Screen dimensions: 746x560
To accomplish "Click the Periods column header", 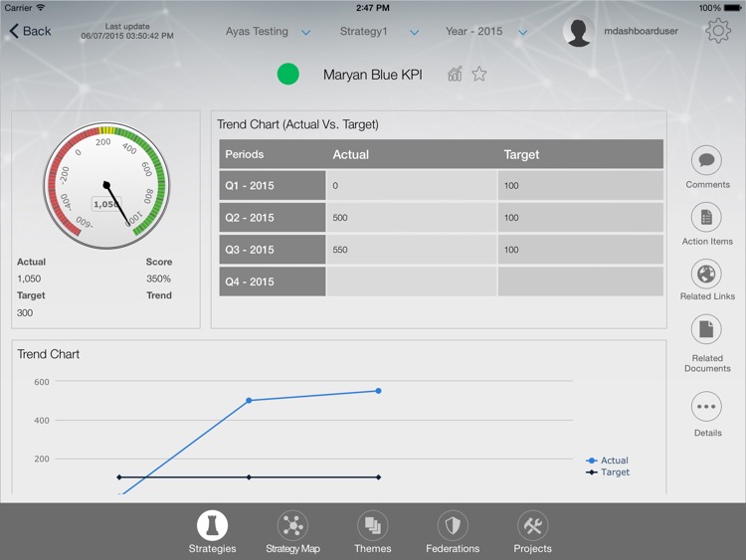I will (x=244, y=154).
